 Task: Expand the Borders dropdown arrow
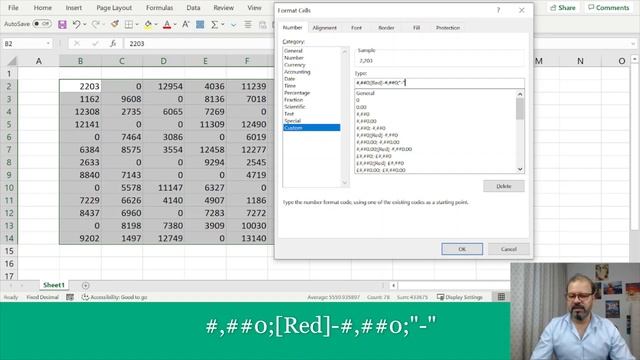(137, 24)
